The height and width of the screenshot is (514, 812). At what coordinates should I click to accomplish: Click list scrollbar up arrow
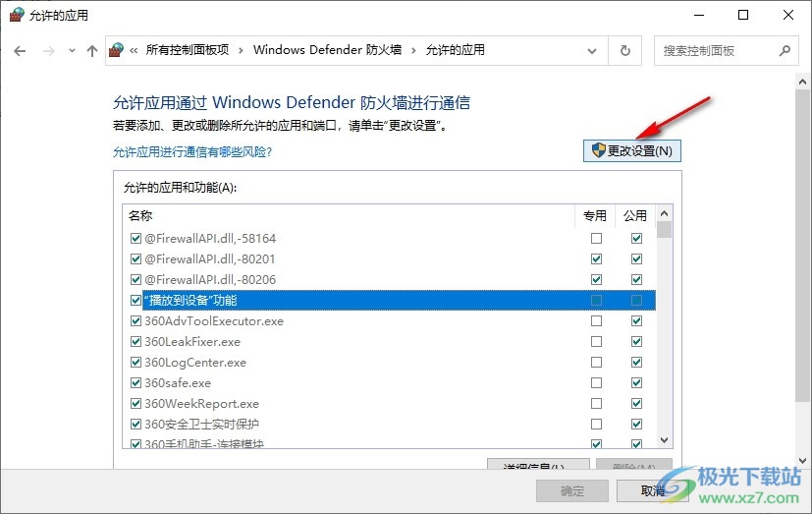tap(665, 213)
